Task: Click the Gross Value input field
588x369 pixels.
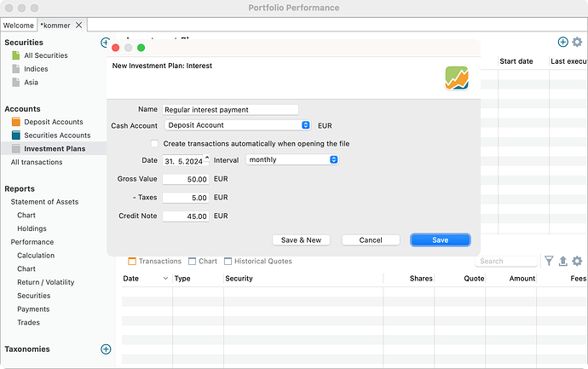Action: click(x=186, y=179)
